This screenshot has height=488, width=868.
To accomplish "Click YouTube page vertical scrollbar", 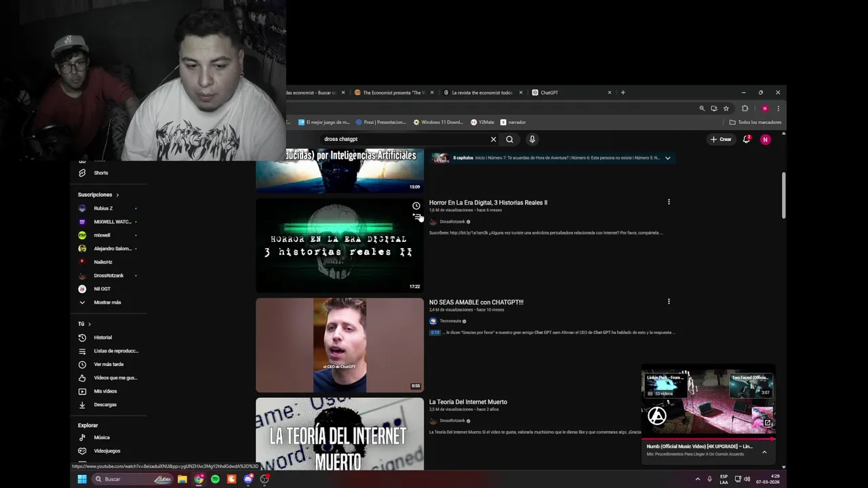I will [784, 195].
